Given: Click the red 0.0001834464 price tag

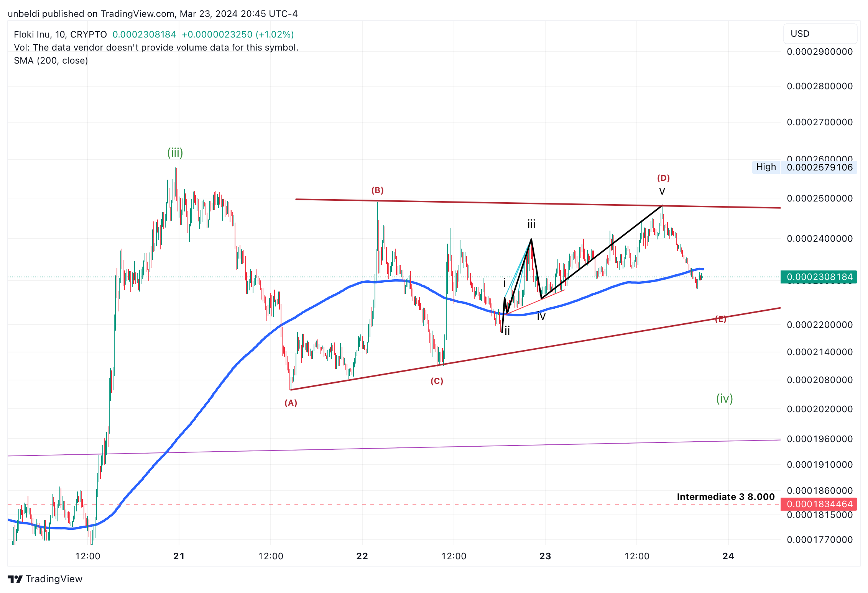Looking at the screenshot, I should click(819, 504).
